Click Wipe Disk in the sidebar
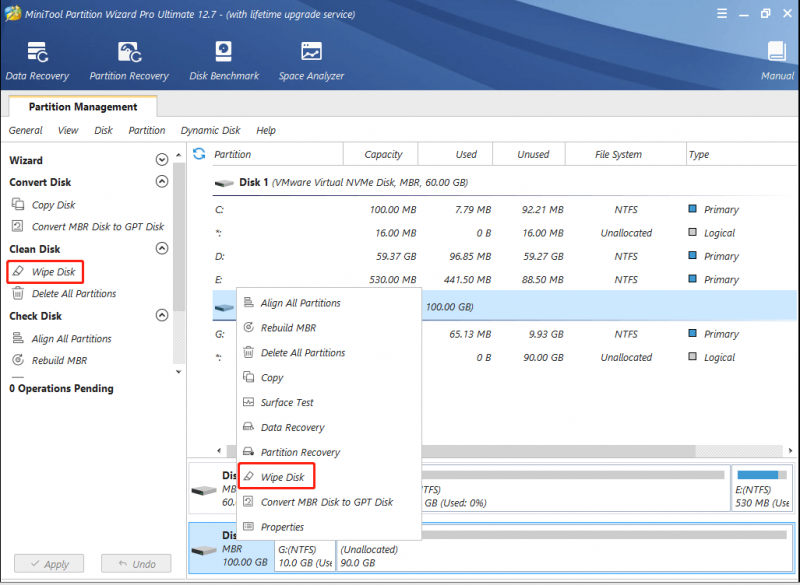The image size is (800, 585). click(45, 272)
